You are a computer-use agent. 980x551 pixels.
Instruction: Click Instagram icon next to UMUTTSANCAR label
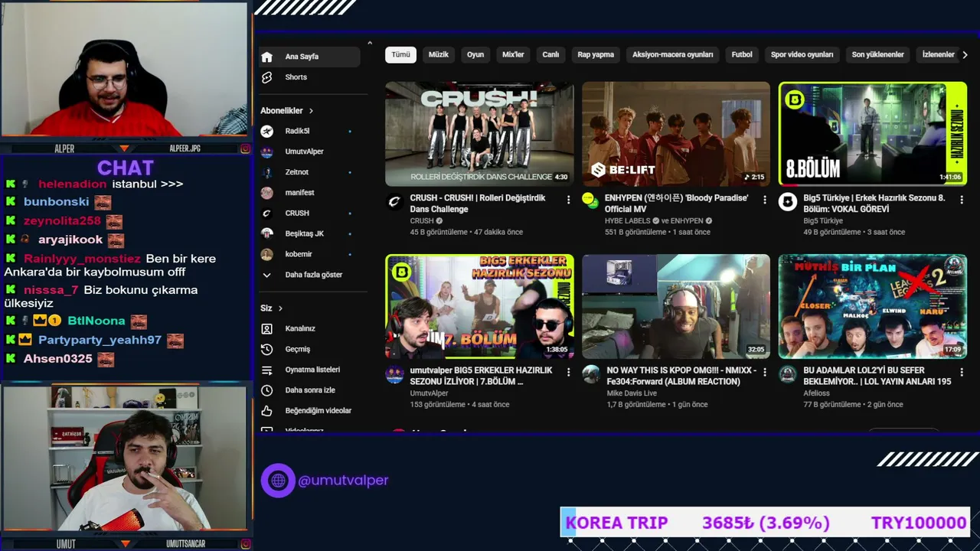point(245,543)
